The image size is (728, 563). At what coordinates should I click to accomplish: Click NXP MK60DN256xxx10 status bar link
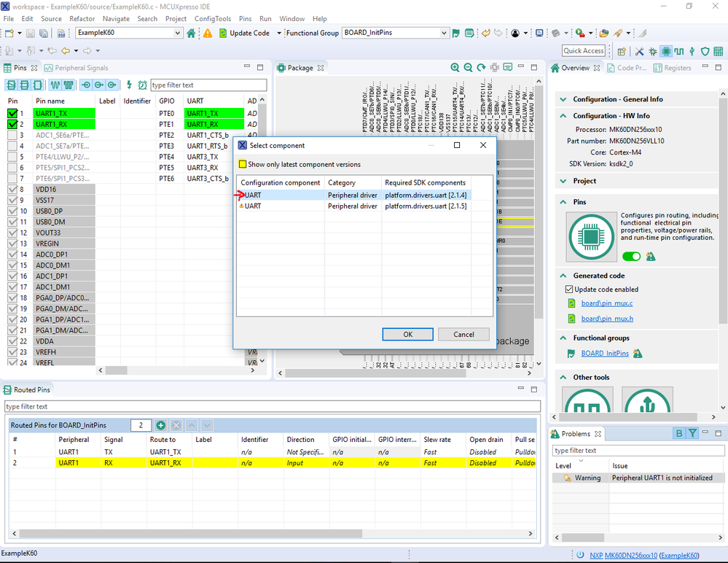(624, 555)
